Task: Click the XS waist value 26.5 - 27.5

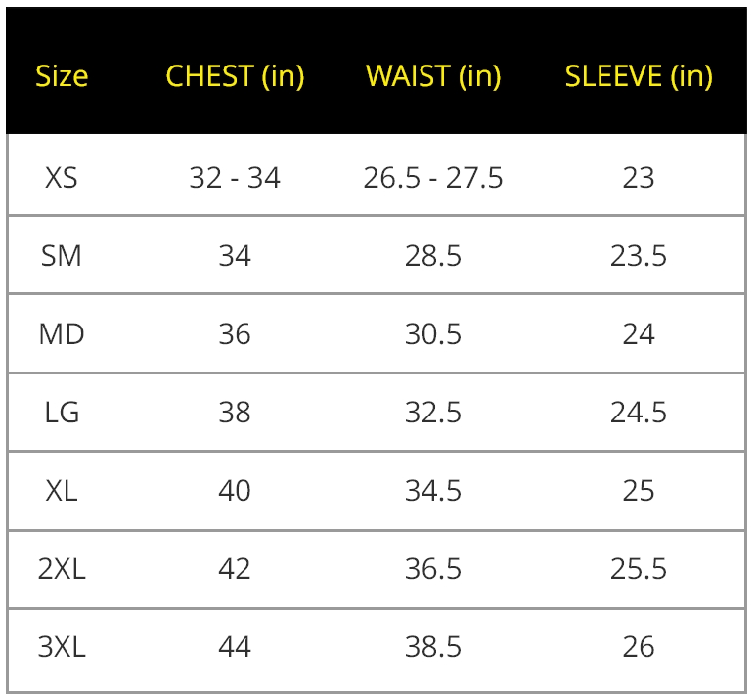Action: (x=433, y=178)
